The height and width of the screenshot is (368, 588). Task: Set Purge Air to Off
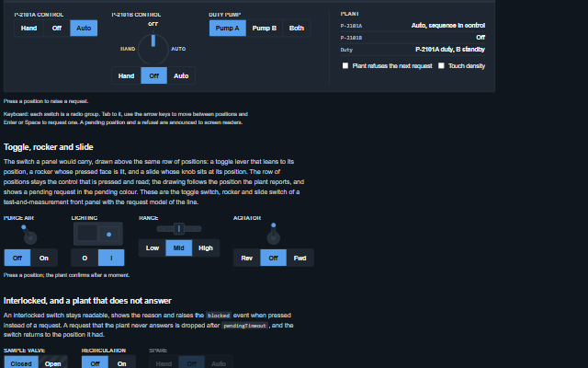pyautogui.click(x=17, y=258)
